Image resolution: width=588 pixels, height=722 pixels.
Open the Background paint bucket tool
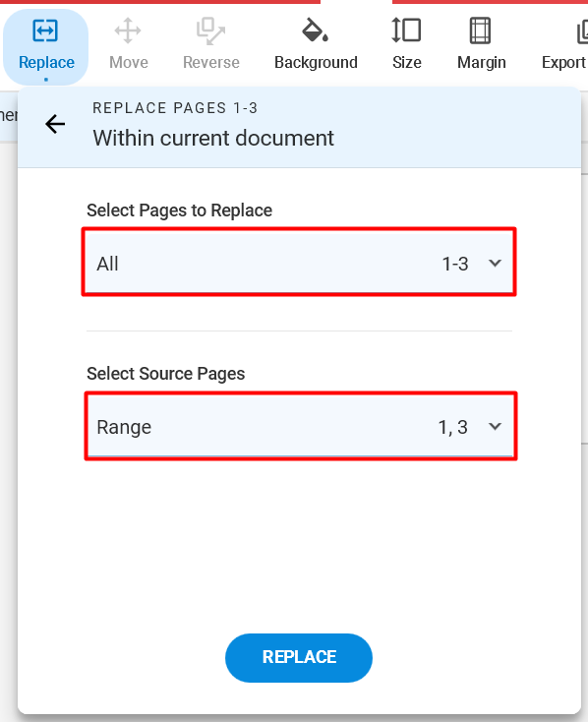pos(315,30)
